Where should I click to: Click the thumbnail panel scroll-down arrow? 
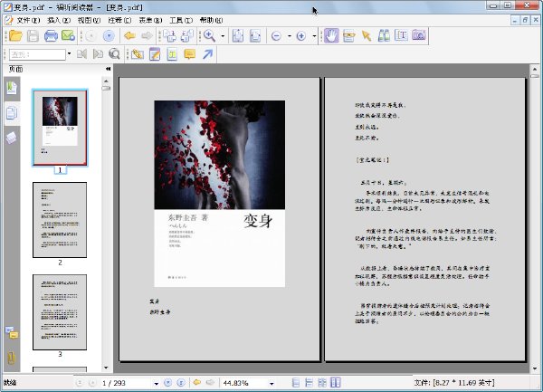[106, 368]
